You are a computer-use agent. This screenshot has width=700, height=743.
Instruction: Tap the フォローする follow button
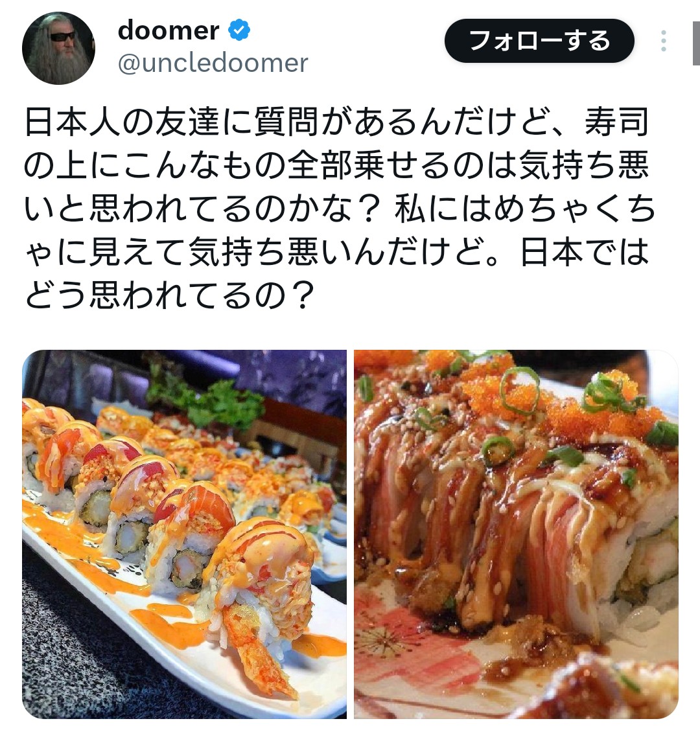(x=539, y=41)
